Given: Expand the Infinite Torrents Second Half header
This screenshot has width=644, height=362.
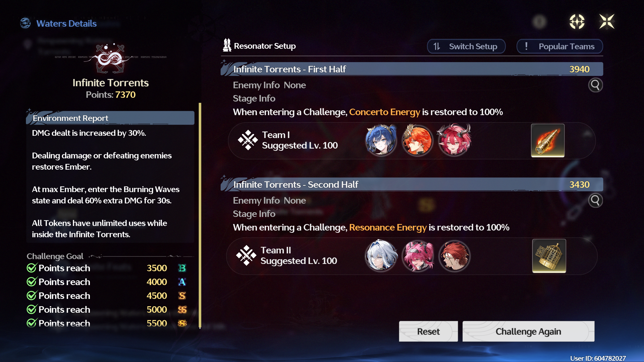Looking at the screenshot, I should (412, 185).
